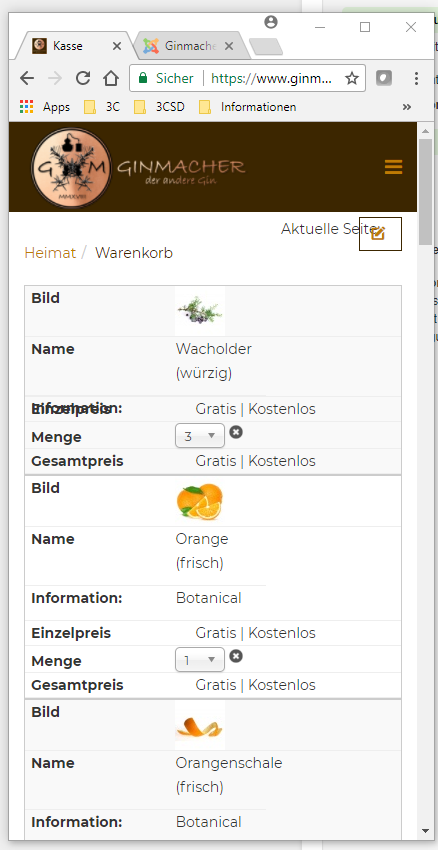Open Chrome user profile icon
Screen dimensions: 438x850
click(271, 22)
